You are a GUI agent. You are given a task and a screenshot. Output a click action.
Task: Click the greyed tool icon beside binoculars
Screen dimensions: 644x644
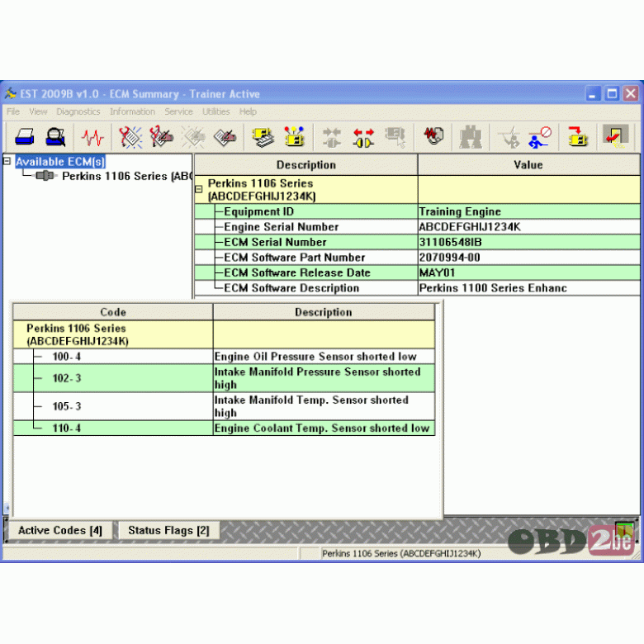[x=509, y=137]
